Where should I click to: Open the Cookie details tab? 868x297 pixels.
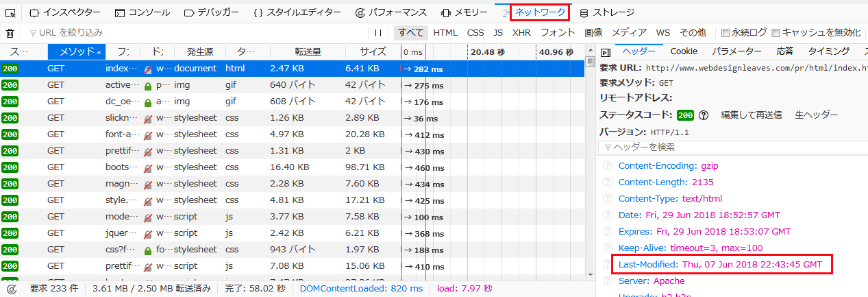pyautogui.click(x=684, y=51)
